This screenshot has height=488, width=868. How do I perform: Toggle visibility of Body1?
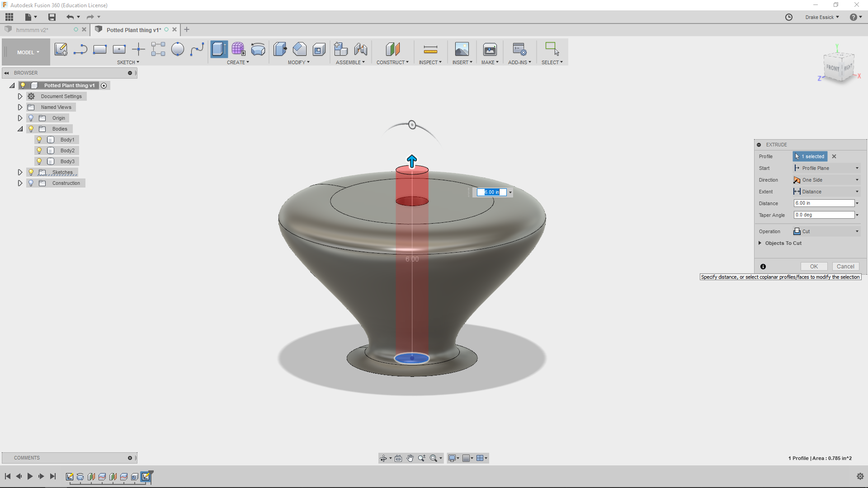click(39, 140)
